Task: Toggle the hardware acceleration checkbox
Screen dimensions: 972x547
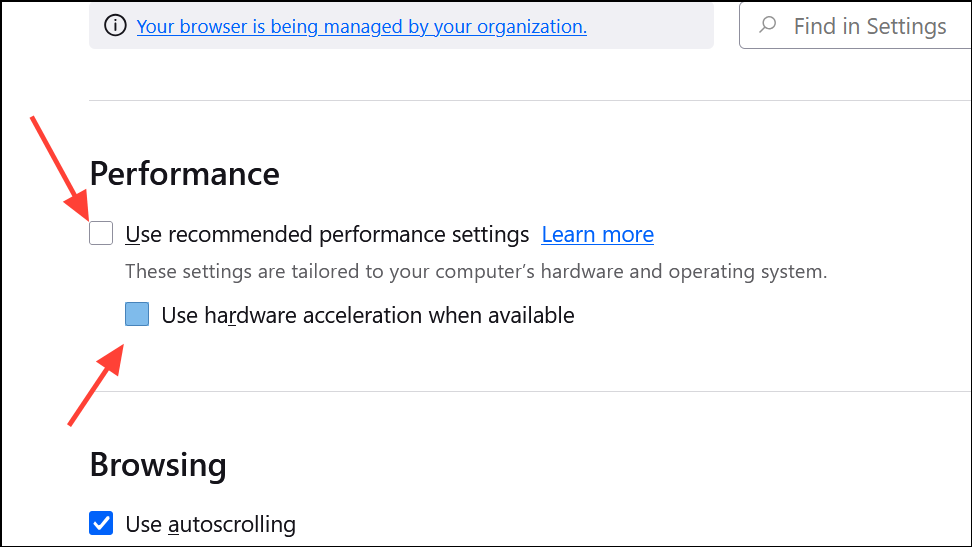Action: pos(137,316)
